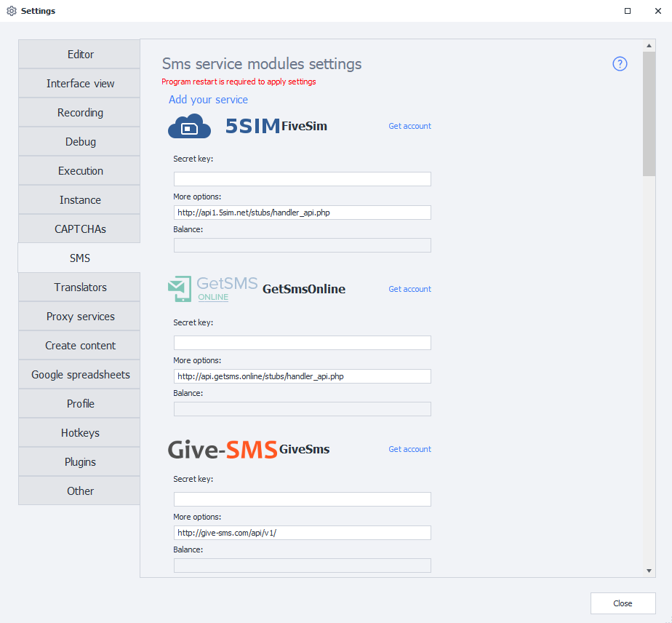Click the Add your service link
The height and width of the screenshot is (623, 672).
(x=208, y=100)
